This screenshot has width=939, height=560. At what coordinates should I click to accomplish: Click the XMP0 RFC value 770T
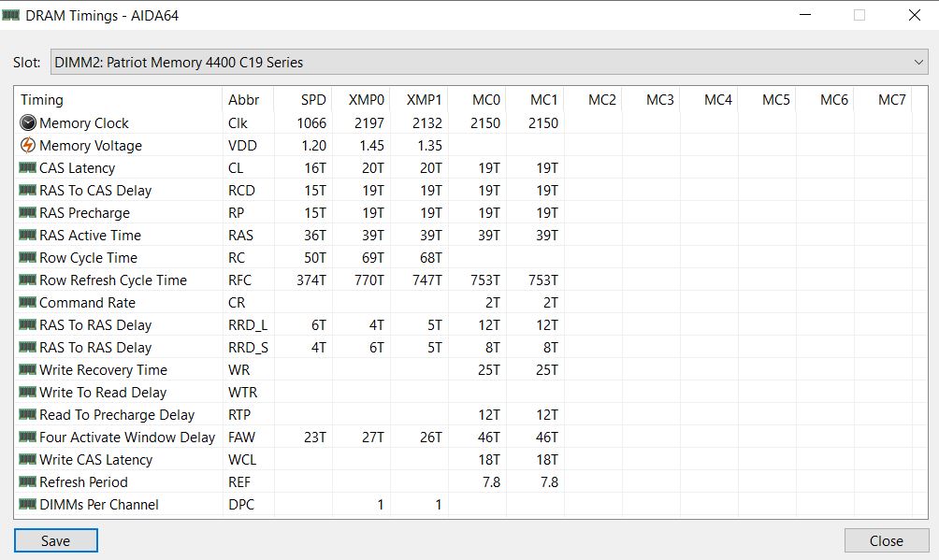point(369,280)
